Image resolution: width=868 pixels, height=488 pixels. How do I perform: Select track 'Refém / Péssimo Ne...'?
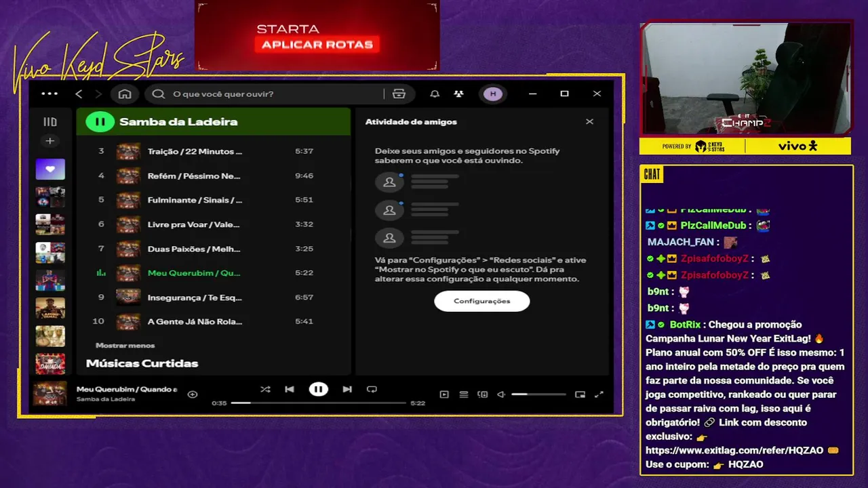[x=213, y=176]
